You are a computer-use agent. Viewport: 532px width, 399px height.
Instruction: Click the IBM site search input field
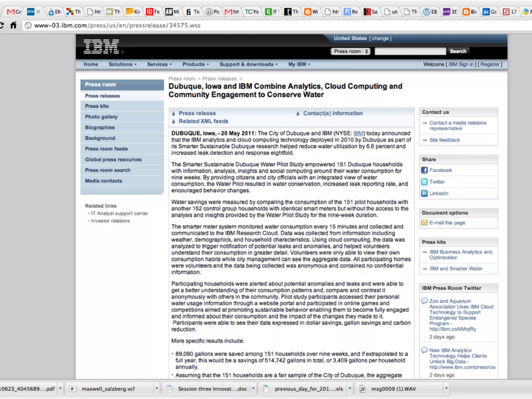pos(410,51)
